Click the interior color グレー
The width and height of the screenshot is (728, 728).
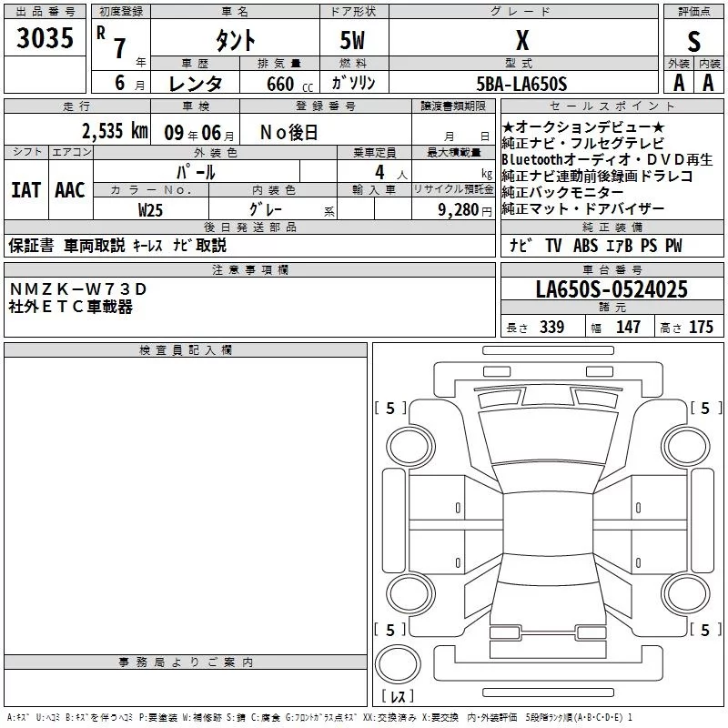click(x=266, y=209)
